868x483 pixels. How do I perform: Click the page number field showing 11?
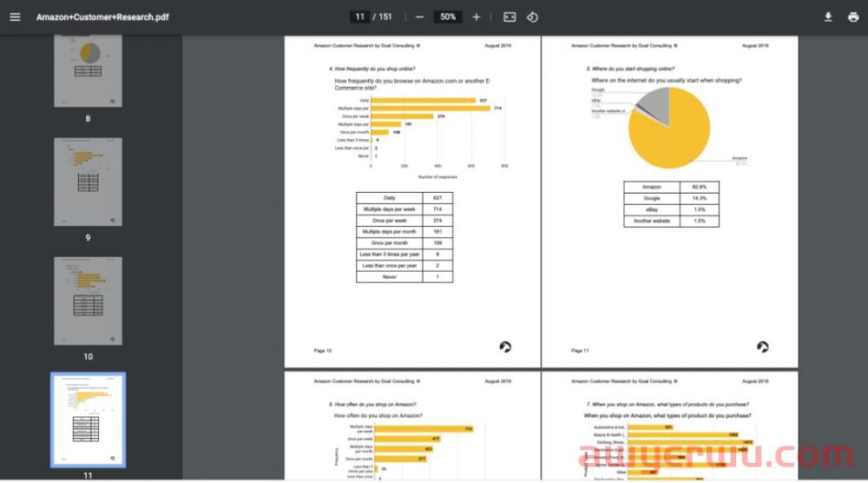pos(360,17)
